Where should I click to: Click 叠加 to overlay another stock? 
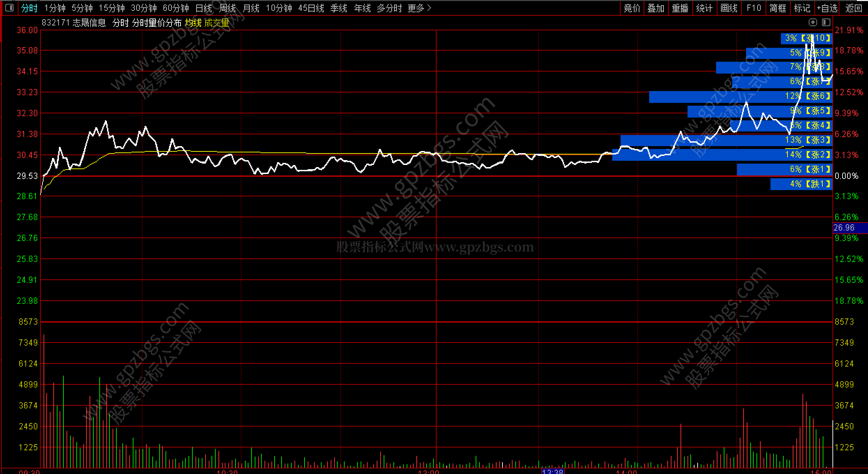[655, 8]
